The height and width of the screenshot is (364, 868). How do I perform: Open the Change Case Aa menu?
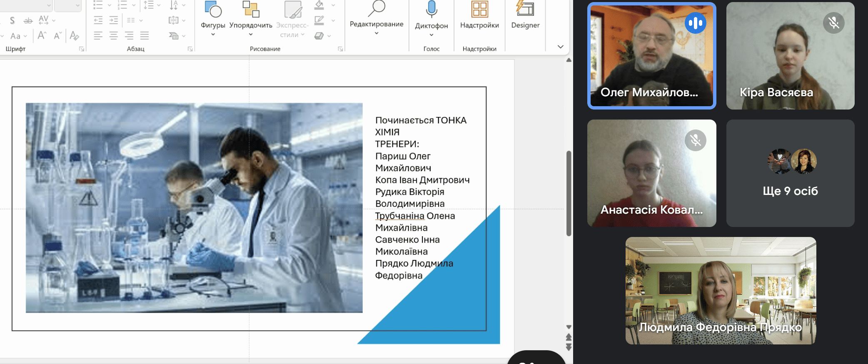click(x=18, y=36)
